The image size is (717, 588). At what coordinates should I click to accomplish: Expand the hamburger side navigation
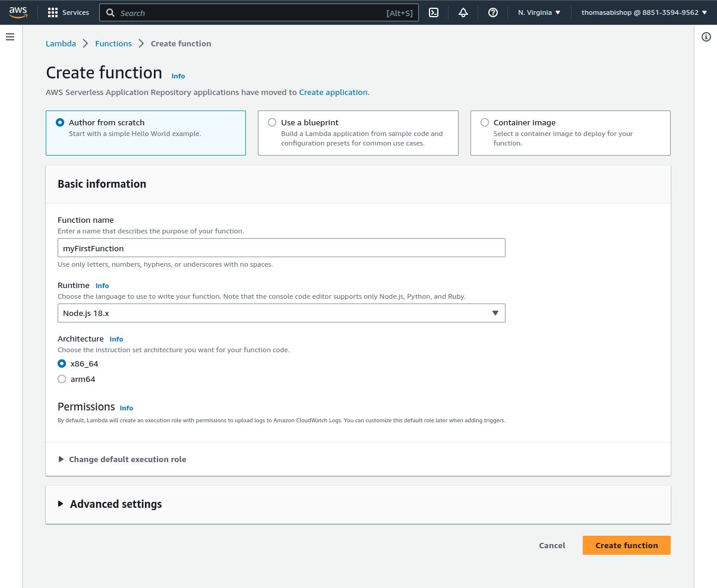tap(10, 37)
